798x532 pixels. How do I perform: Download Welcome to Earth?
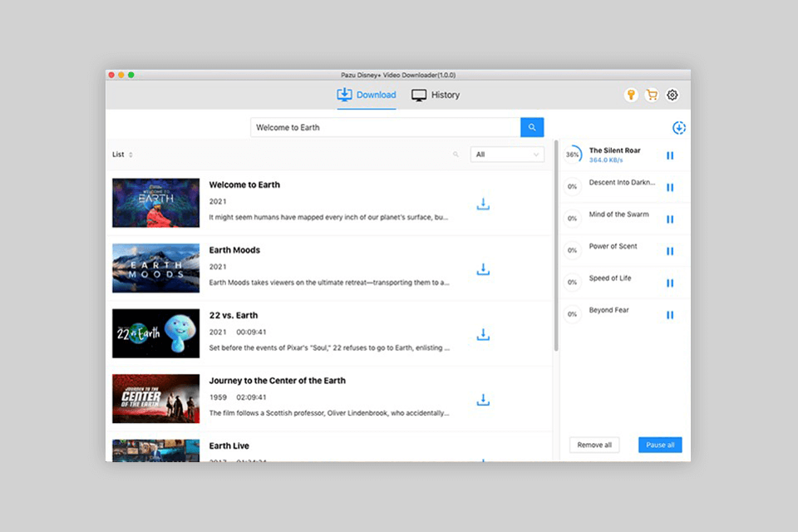point(483,204)
